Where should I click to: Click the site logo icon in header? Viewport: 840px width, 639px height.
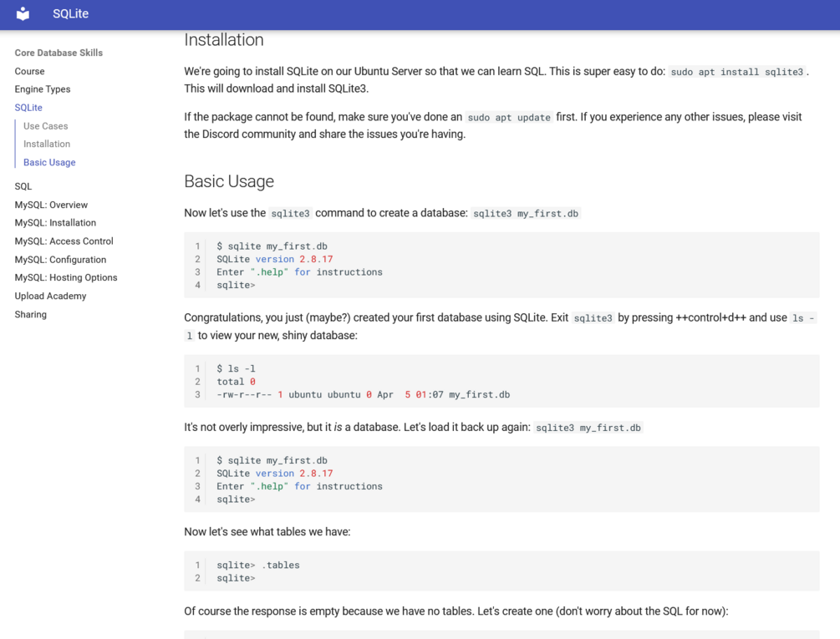[x=23, y=14]
